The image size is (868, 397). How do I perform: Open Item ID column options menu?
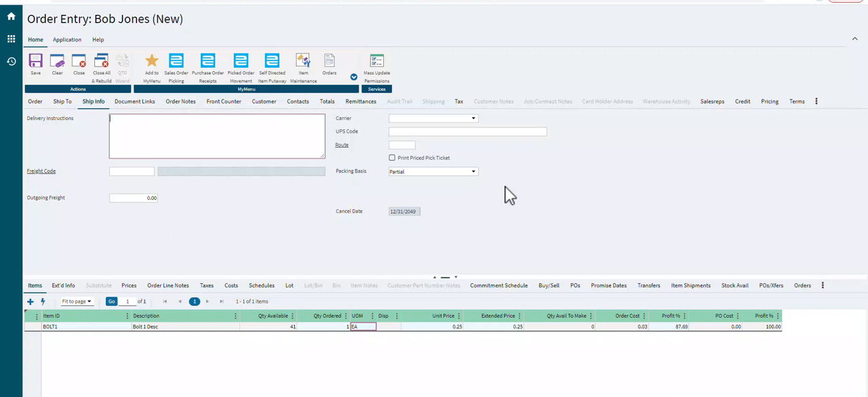(x=127, y=316)
